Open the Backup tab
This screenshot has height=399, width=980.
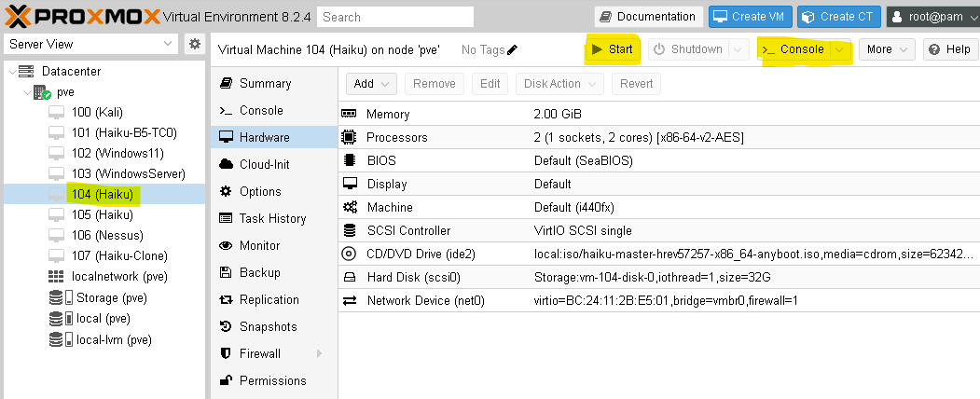coord(274,272)
